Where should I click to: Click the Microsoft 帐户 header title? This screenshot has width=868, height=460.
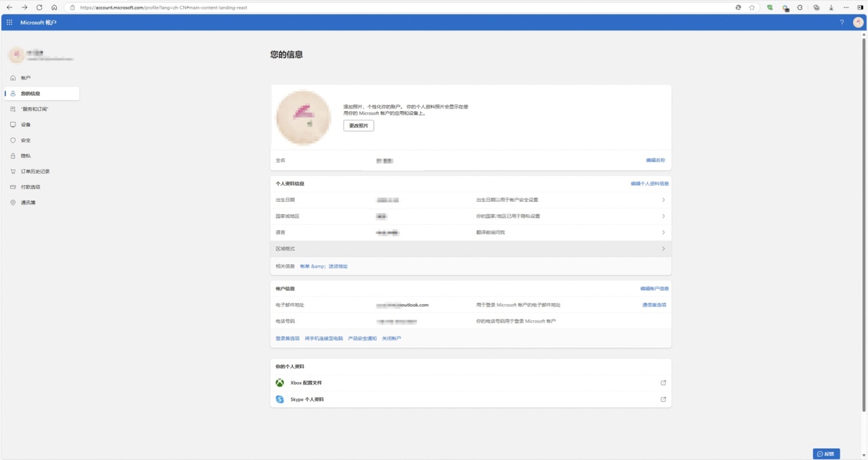point(39,22)
